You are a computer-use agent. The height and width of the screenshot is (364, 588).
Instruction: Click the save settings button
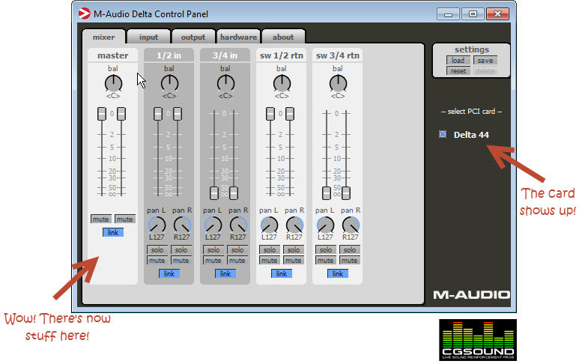(x=485, y=61)
